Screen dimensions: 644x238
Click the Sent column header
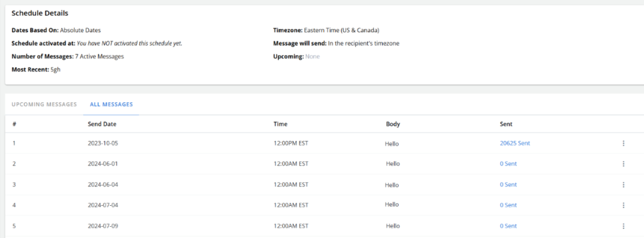point(506,124)
